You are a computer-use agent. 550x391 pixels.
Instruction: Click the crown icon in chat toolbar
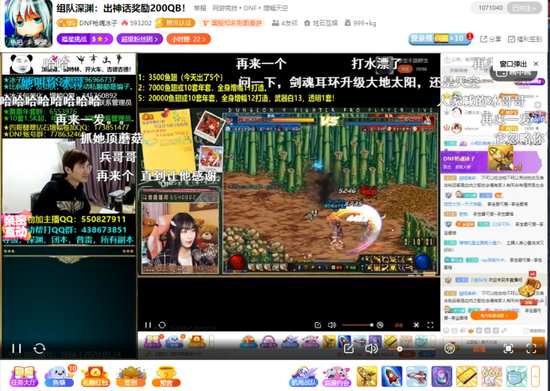pyautogui.click(x=471, y=331)
